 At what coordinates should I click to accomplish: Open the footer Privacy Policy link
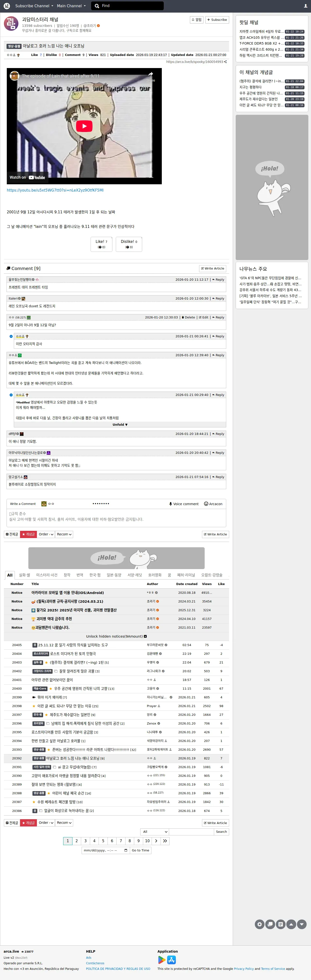pyautogui.click(x=244, y=969)
